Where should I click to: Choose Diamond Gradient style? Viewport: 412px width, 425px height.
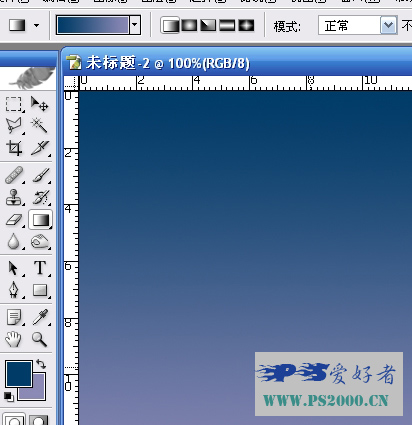point(246,25)
